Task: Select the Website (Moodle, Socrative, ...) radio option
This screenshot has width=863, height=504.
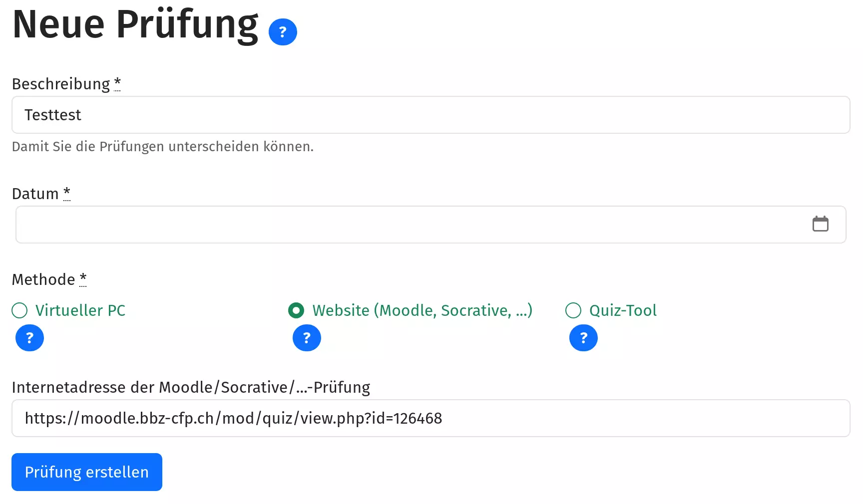Action: [296, 310]
